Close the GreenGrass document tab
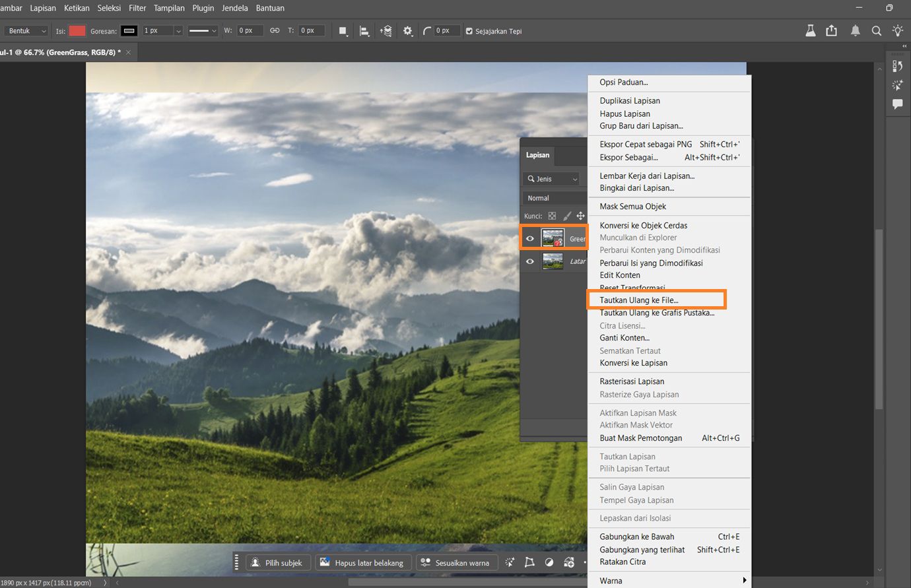The width and height of the screenshot is (911, 588). 128,52
